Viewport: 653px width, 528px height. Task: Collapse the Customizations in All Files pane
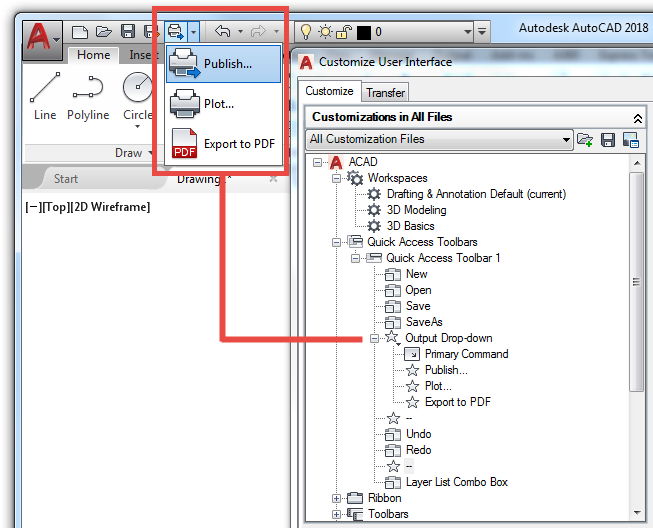637,119
